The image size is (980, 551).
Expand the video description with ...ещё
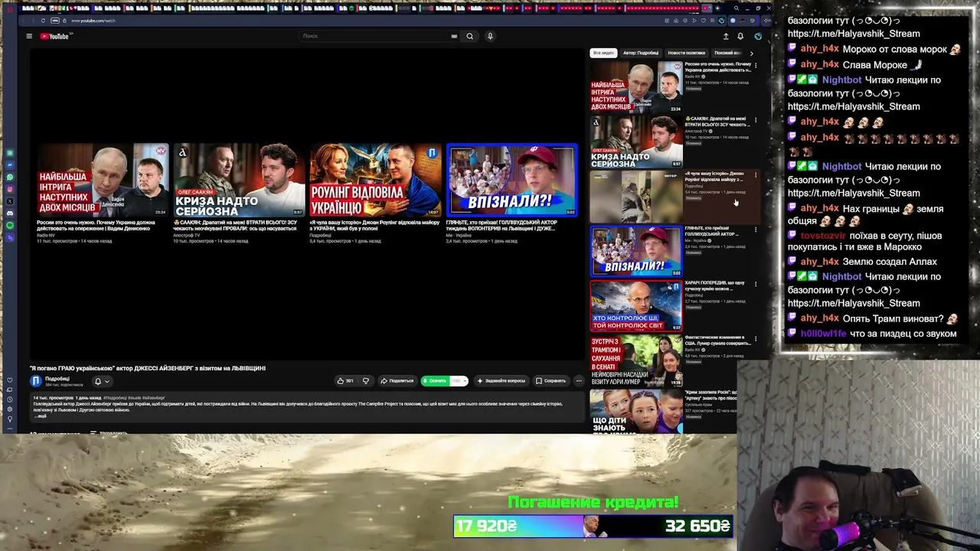pyautogui.click(x=41, y=416)
